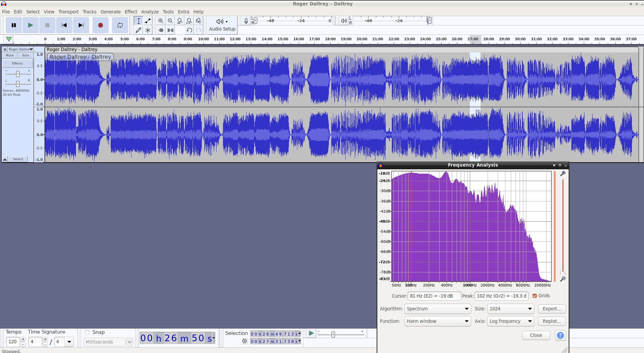
Task: Click the Export... button
Action: click(552, 309)
